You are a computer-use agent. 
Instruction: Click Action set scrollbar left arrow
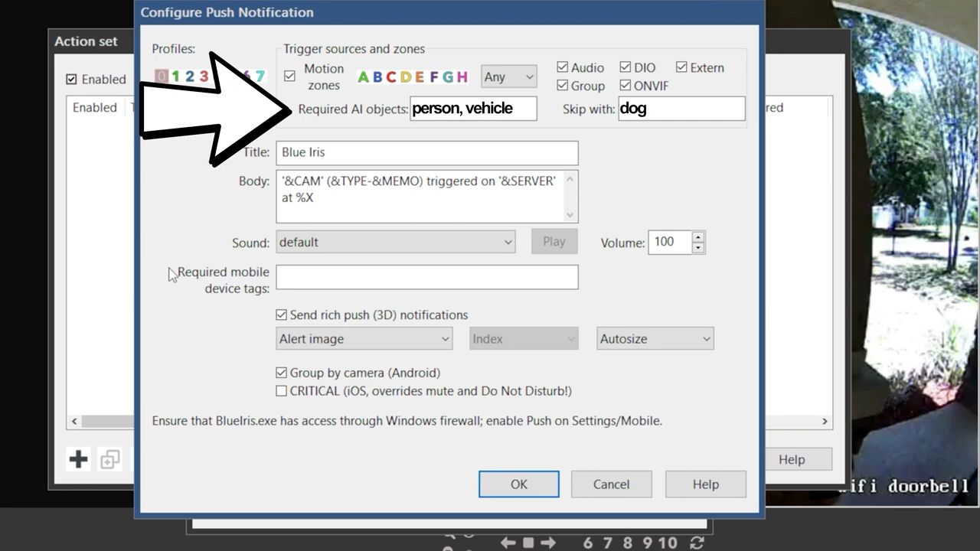pos(74,421)
